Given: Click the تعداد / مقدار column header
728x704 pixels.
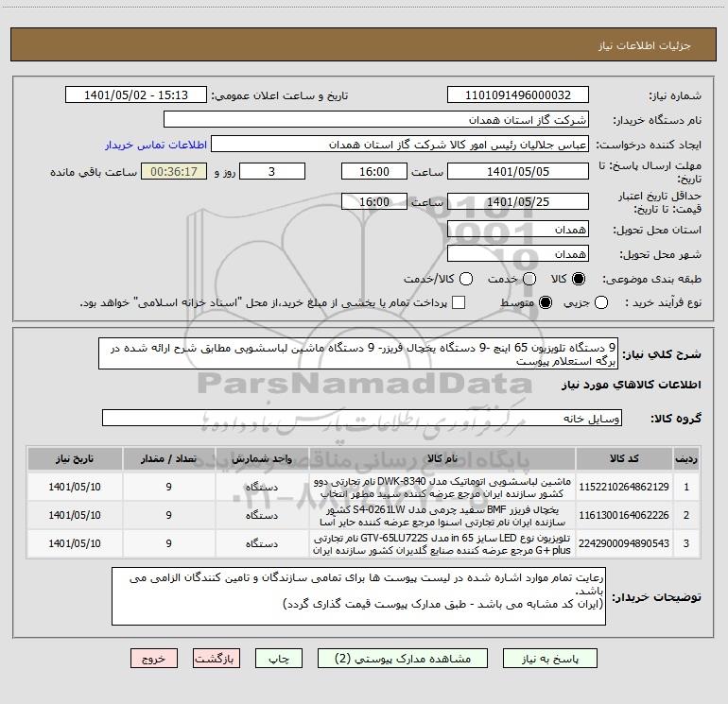Looking at the screenshot, I should coord(168,459).
